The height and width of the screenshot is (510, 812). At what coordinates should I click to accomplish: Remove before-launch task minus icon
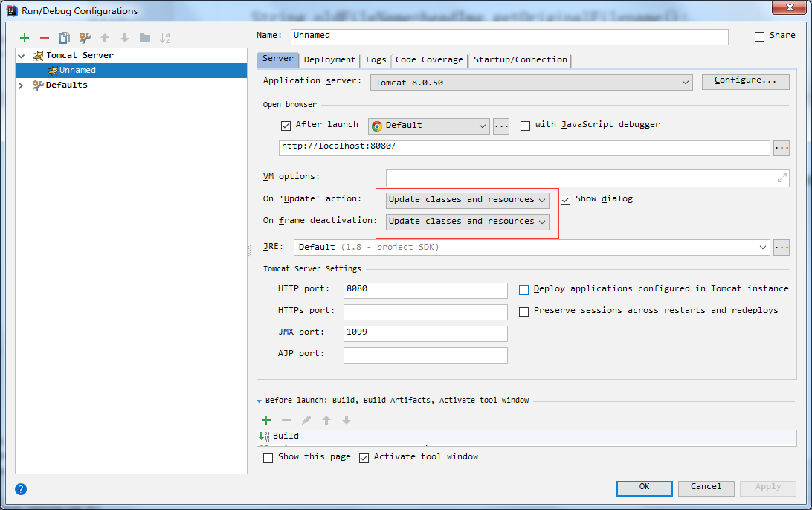point(286,420)
